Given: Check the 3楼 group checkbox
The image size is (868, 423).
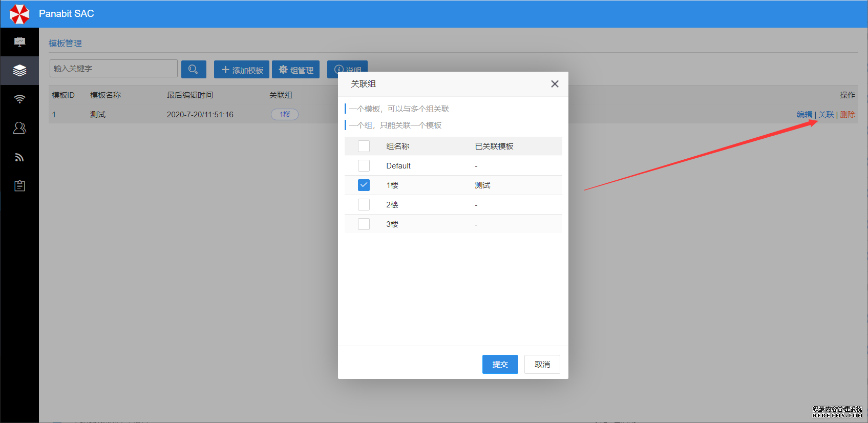Looking at the screenshot, I should pos(364,224).
